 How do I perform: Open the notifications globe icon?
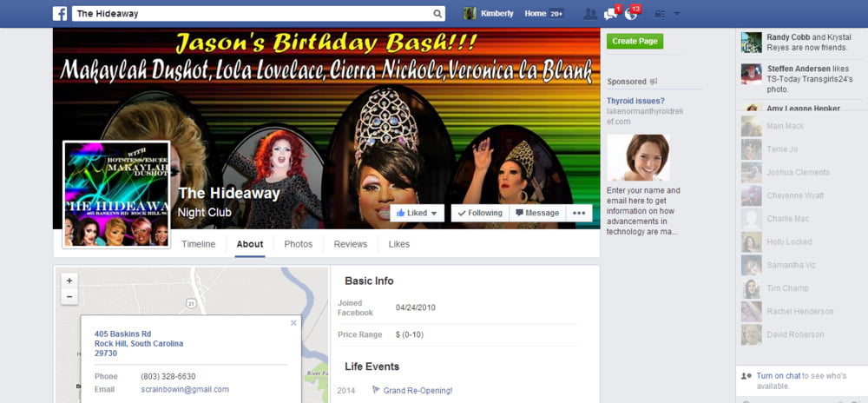(x=631, y=14)
